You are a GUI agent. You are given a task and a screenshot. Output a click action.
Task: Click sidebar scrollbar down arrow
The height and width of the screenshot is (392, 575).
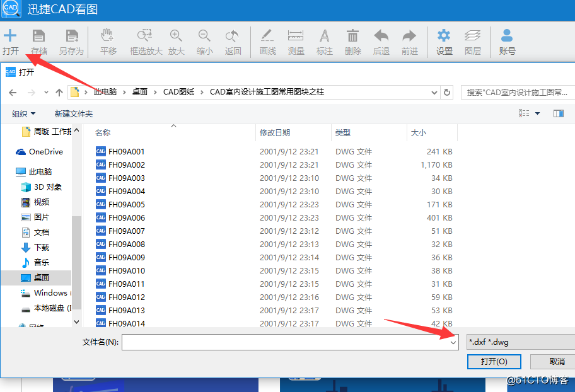pos(77,322)
